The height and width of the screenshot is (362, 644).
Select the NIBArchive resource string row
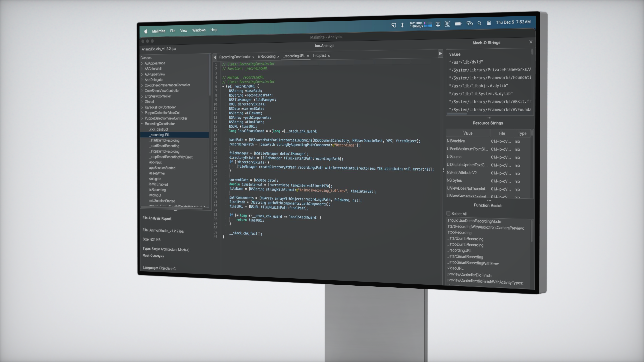point(488,141)
